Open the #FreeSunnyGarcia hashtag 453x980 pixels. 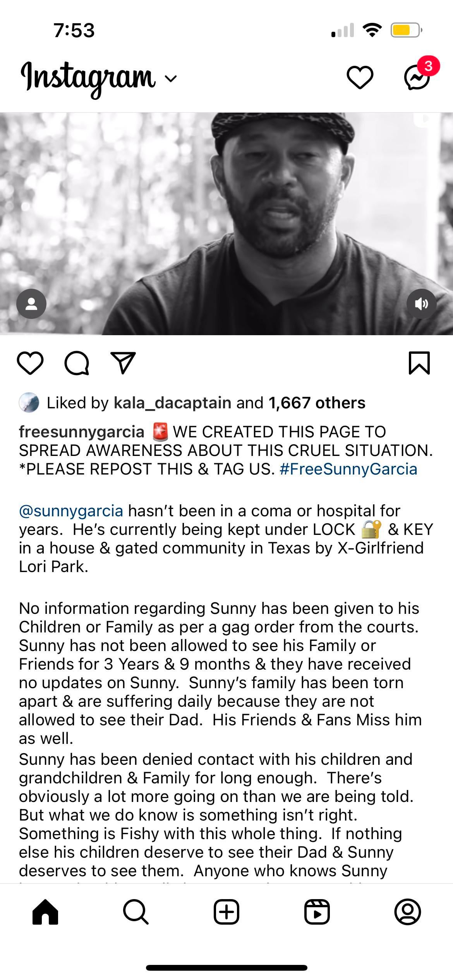click(348, 469)
